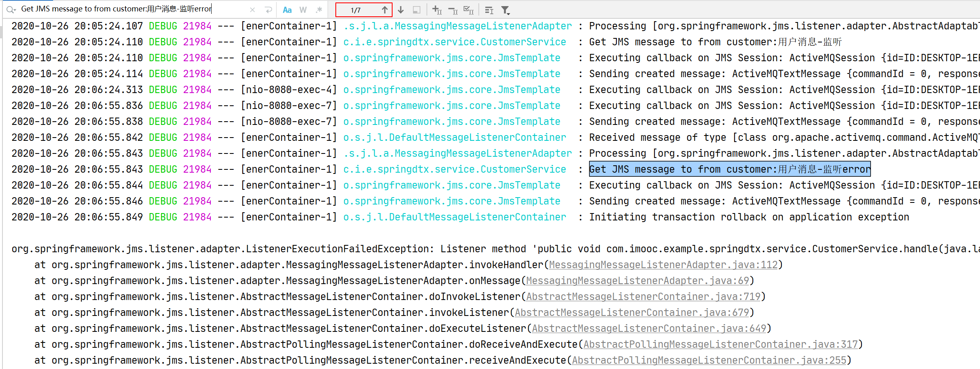
Task: Add selection for next occurrence
Action: 437,10
